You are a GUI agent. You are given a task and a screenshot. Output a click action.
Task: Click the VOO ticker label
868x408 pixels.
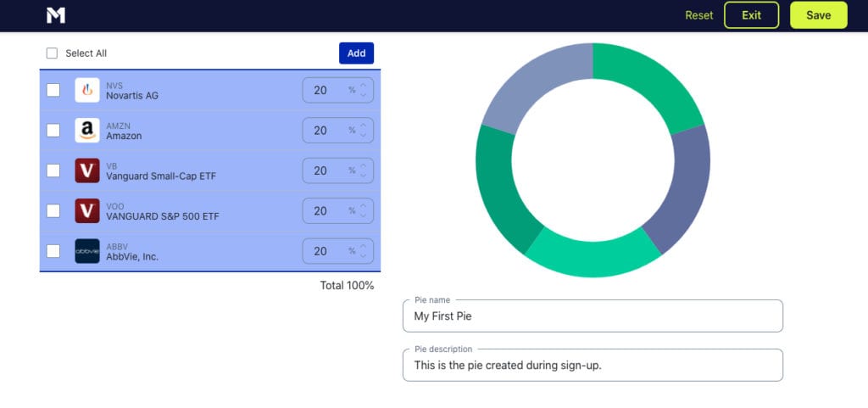[115, 206]
